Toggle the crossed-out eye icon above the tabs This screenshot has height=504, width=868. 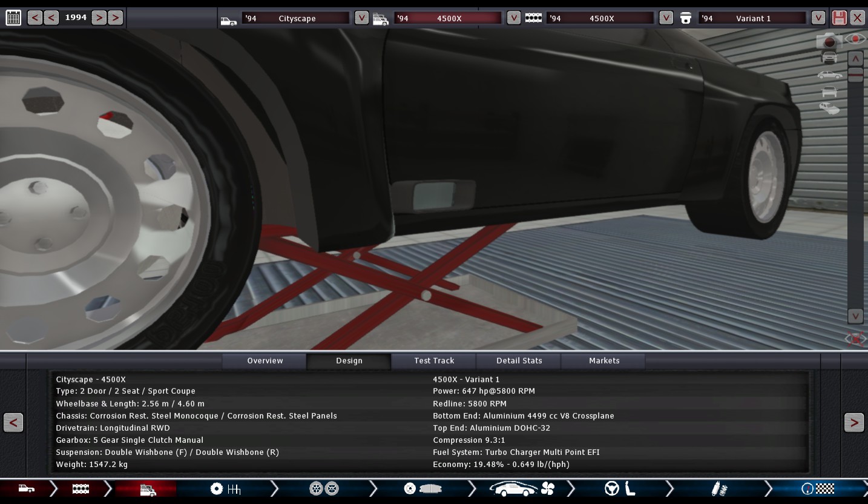click(855, 339)
